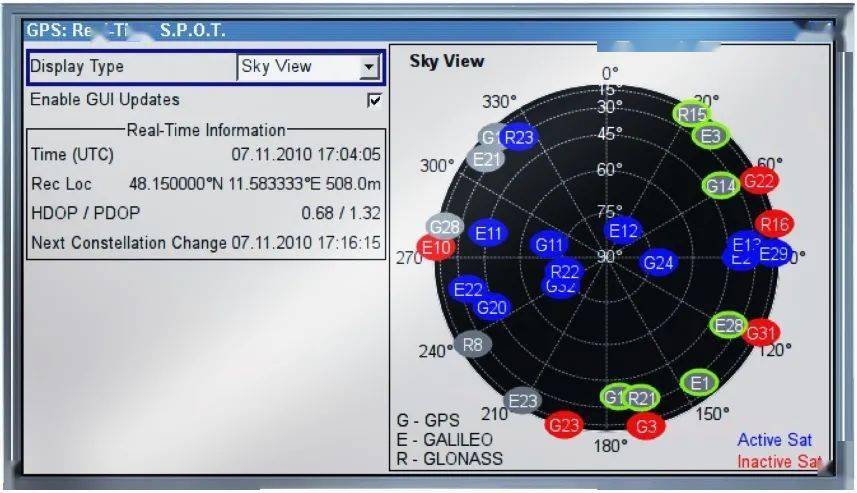The image size is (857, 493).
Task: Click the Rec Loc coordinates value
Action: coord(255,184)
